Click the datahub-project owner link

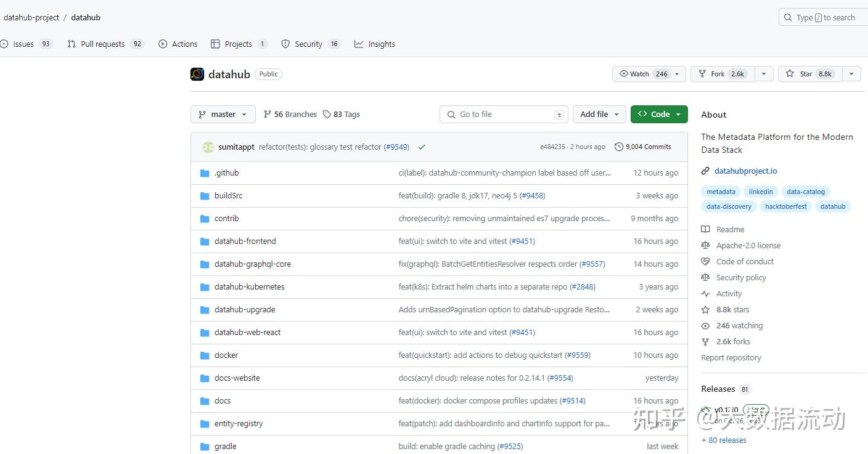pos(31,17)
